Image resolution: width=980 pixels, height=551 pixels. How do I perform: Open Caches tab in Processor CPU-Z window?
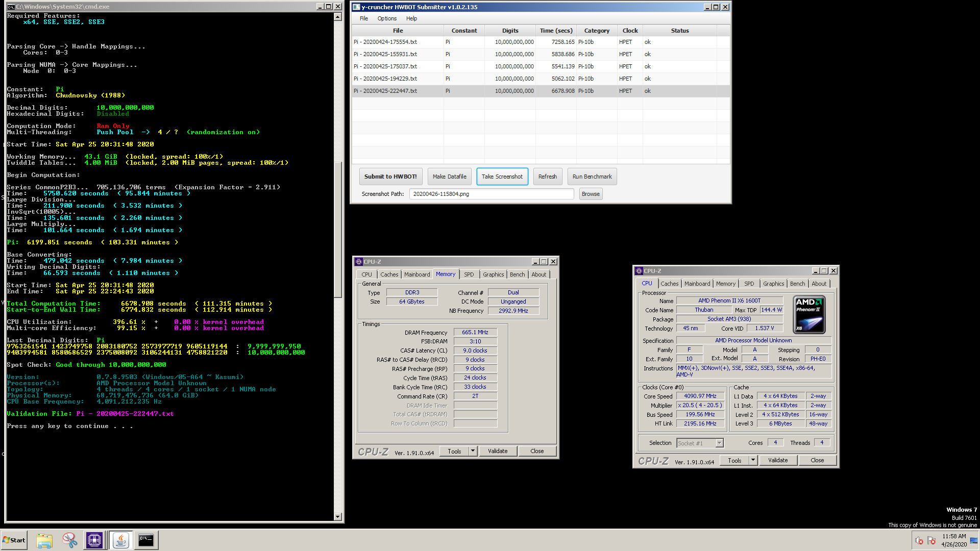click(669, 284)
